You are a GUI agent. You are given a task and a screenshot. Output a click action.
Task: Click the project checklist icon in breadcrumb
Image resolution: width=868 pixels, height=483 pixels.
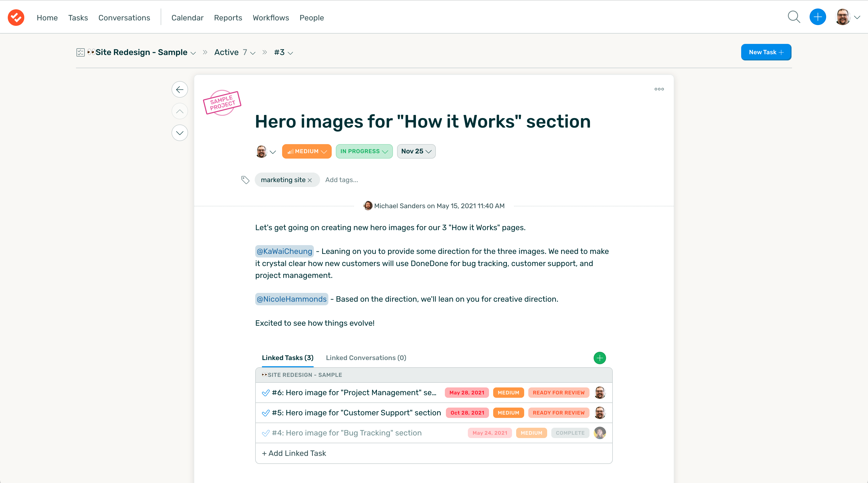[x=80, y=52]
